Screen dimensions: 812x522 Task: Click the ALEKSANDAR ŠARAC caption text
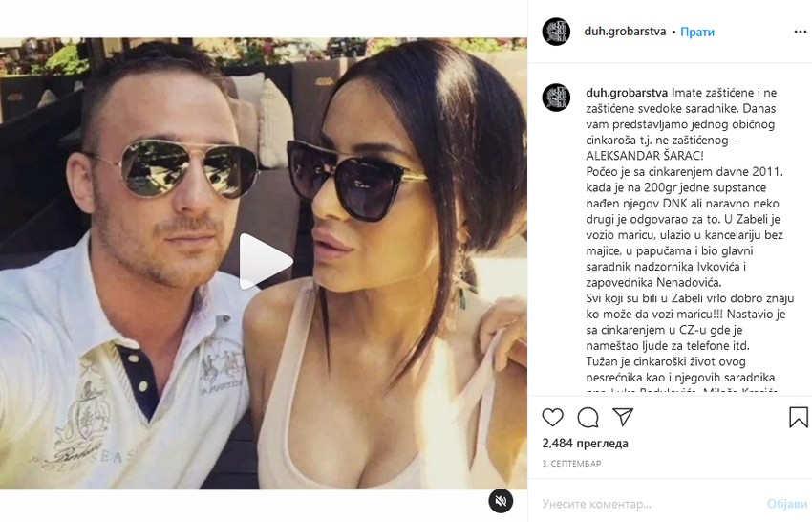click(645, 156)
